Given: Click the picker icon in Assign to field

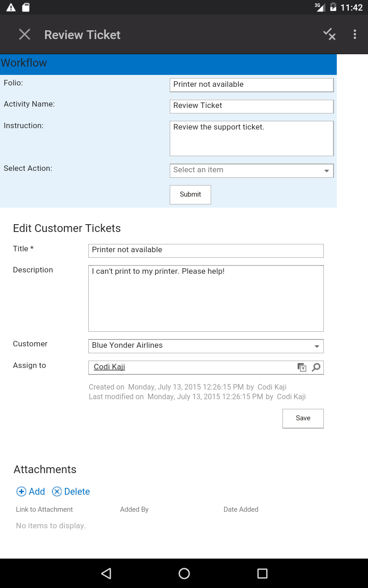Looking at the screenshot, I should [302, 367].
